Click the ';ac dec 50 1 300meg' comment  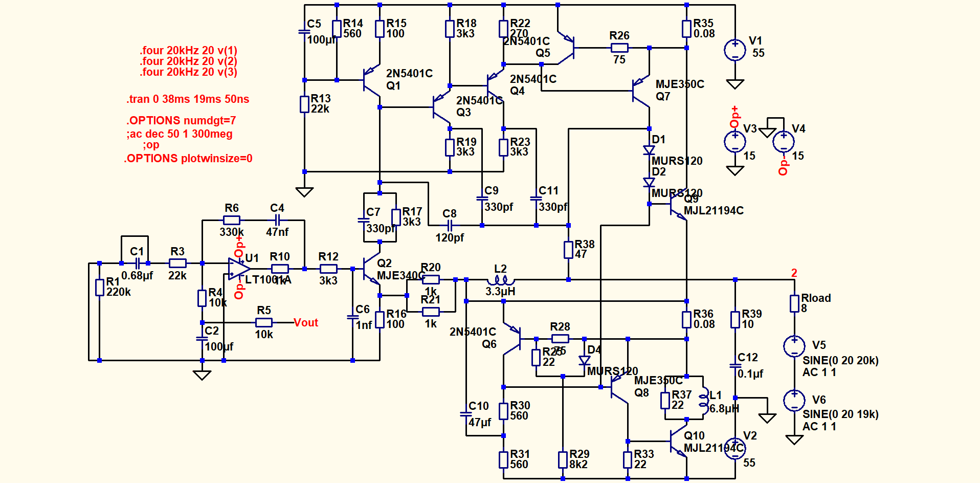(180, 134)
